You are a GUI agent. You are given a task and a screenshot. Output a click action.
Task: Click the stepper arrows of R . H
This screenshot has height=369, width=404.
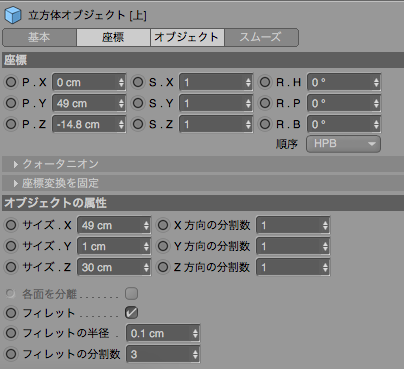[x=376, y=82]
